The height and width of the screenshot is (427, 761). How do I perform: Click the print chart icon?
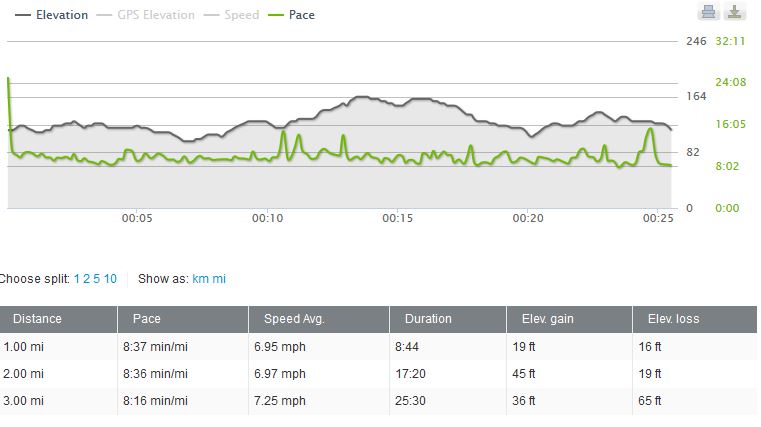(708, 12)
